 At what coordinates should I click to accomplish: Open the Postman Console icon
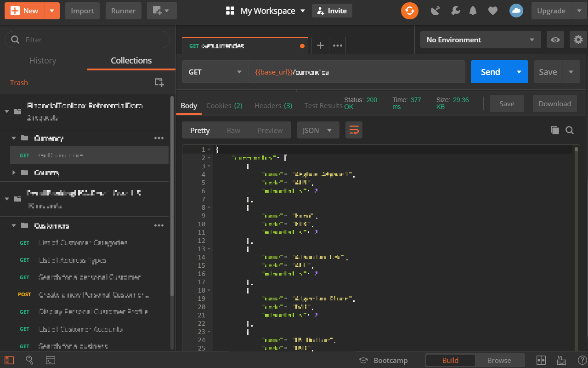pos(51,360)
